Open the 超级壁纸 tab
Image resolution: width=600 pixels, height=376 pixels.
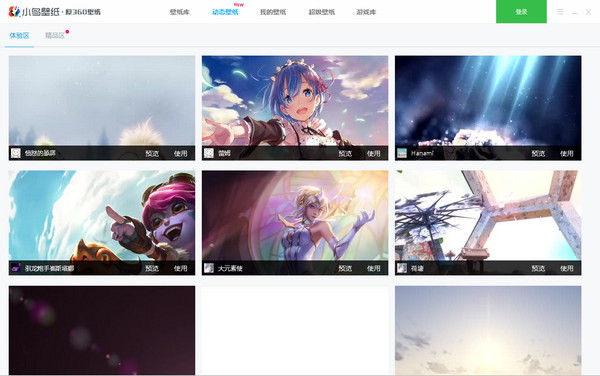tap(321, 12)
